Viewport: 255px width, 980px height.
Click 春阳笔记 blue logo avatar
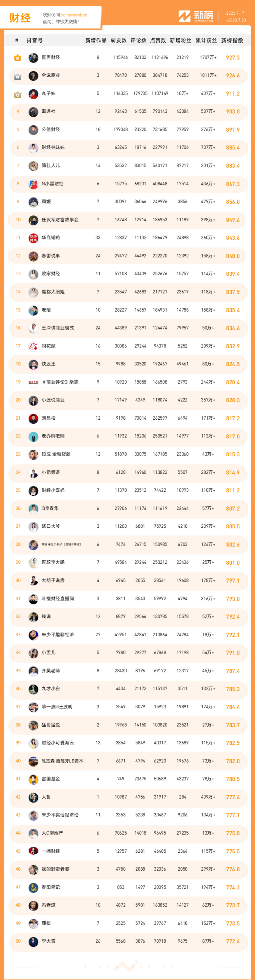34,888
